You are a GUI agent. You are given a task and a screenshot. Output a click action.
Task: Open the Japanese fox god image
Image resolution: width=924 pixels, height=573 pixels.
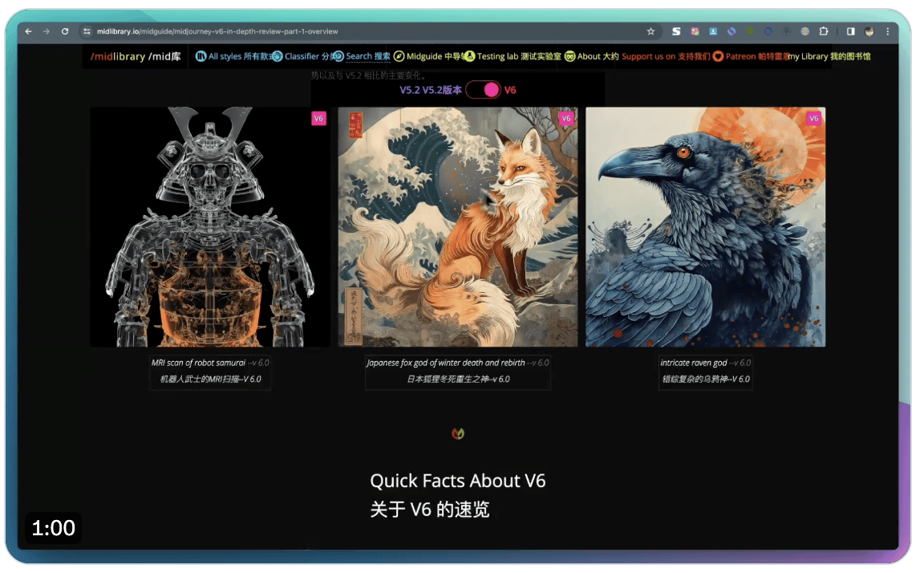457,227
